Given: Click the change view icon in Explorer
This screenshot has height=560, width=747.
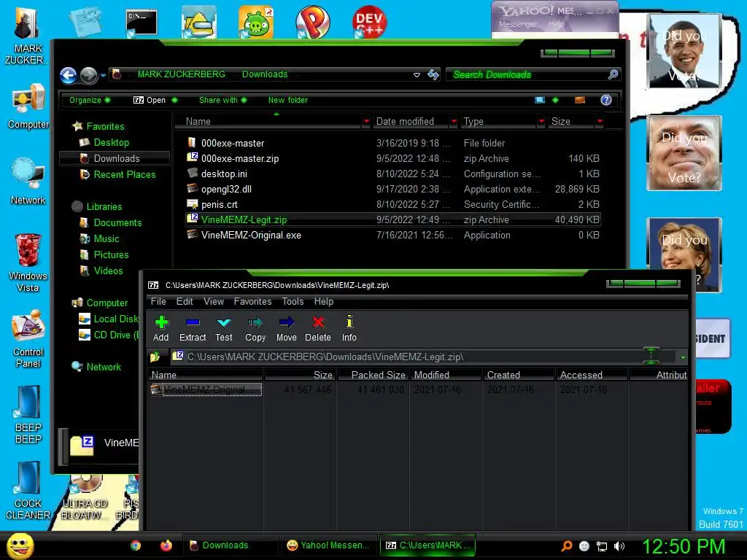Looking at the screenshot, I should pos(540,100).
